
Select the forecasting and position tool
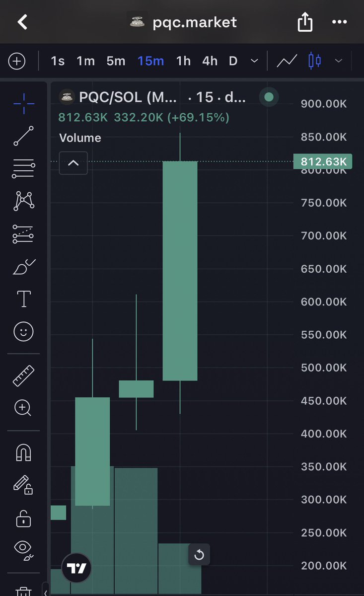[x=24, y=234]
